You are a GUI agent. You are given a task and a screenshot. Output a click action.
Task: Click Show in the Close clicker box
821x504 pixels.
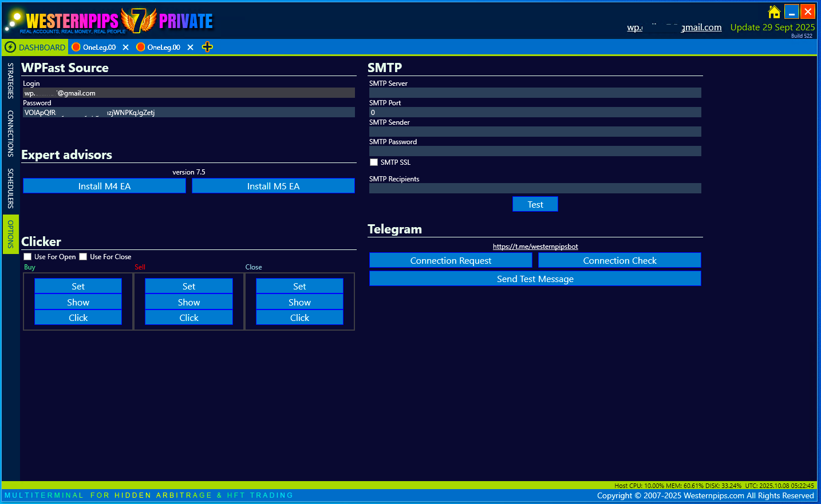pos(299,302)
